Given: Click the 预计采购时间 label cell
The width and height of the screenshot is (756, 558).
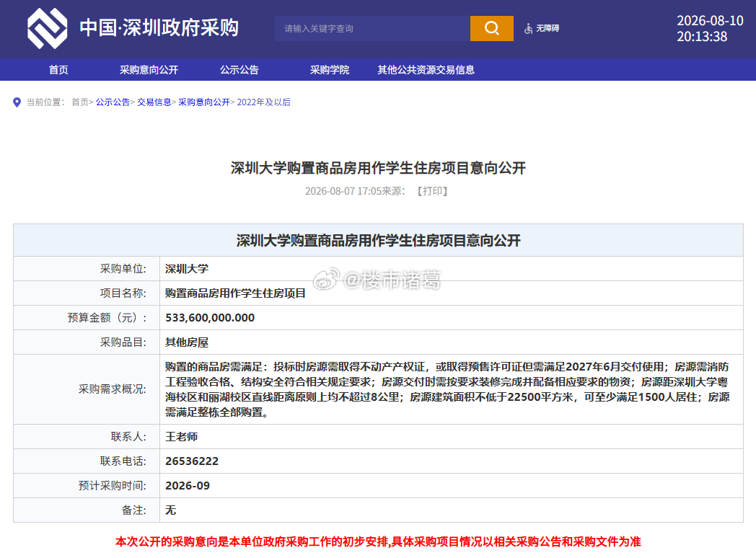Looking at the screenshot, I should point(87,486).
